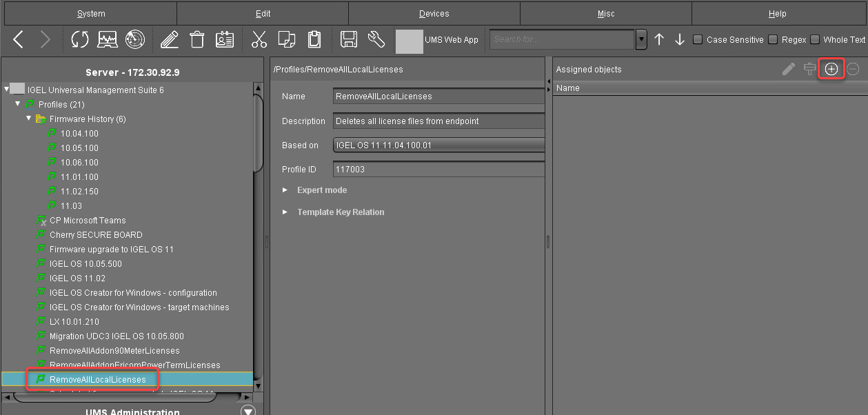Enable the Case Sensitive checkbox
This screenshot has height=415, width=868.
(x=698, y=40)
